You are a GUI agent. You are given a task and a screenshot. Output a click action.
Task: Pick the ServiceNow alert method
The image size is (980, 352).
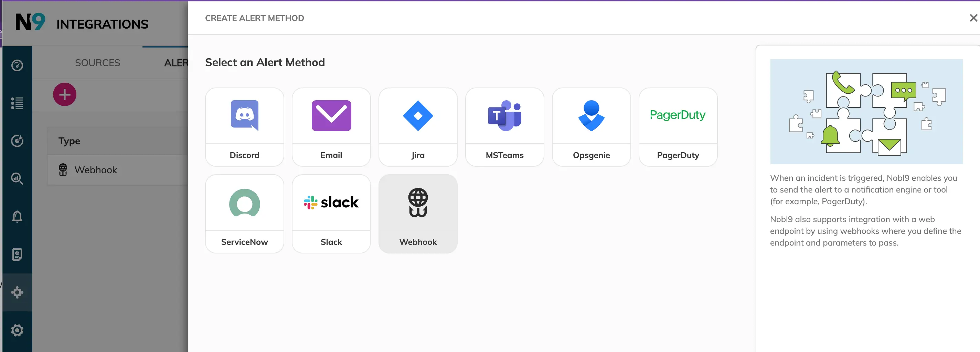[x=244, y=214]
